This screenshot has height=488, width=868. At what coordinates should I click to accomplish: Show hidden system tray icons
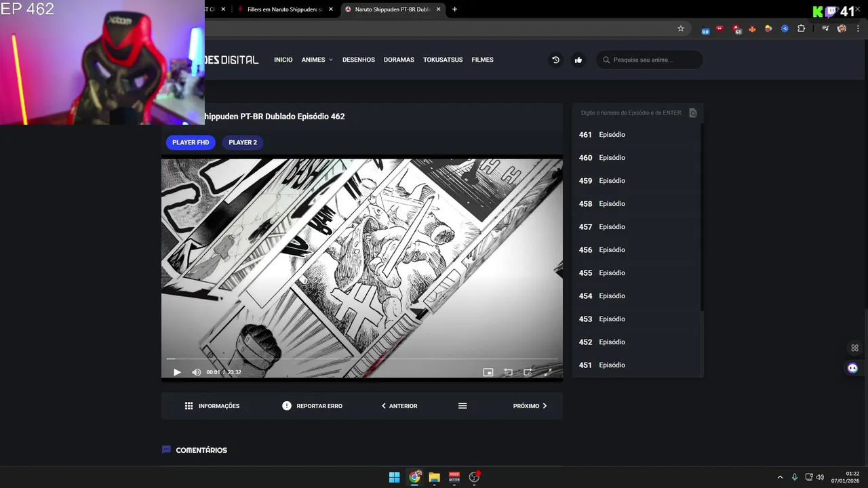(780, 477)
